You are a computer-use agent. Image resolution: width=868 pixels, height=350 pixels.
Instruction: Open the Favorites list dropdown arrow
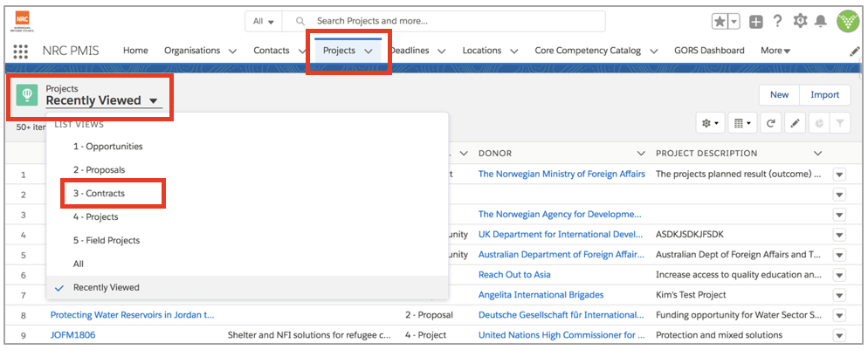pos(734,22)
